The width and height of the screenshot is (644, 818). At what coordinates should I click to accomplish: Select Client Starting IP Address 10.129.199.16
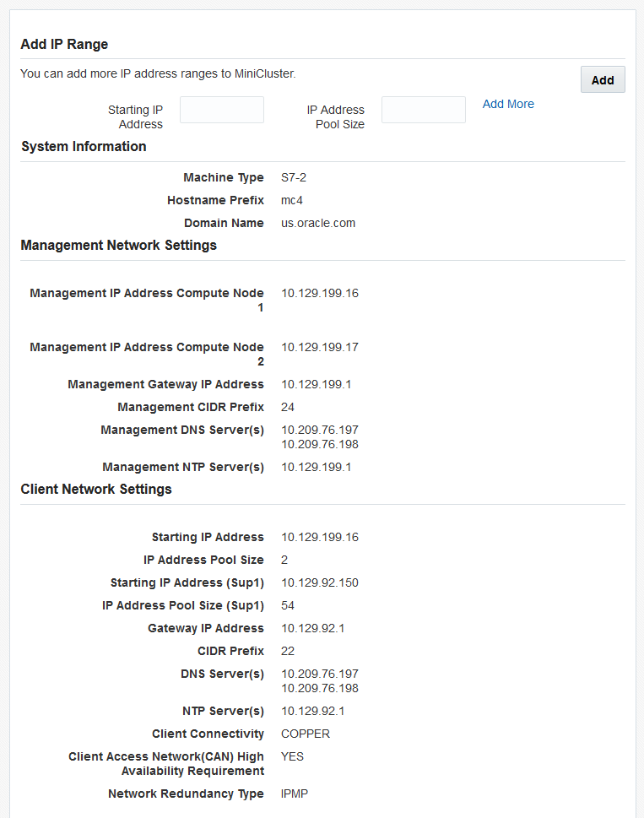(x=320, y=538)
